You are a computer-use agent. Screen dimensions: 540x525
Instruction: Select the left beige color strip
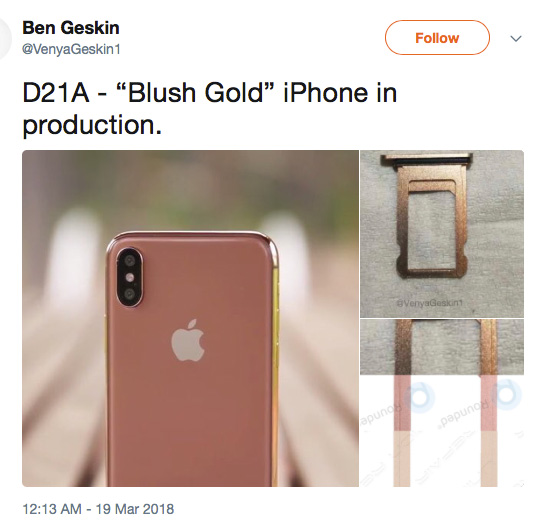point(402,459)
